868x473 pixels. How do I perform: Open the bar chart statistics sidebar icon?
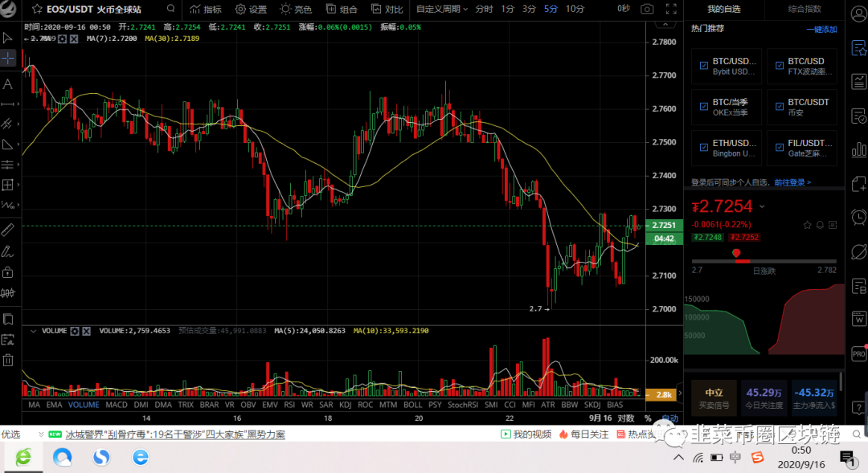tap(858, 149)
